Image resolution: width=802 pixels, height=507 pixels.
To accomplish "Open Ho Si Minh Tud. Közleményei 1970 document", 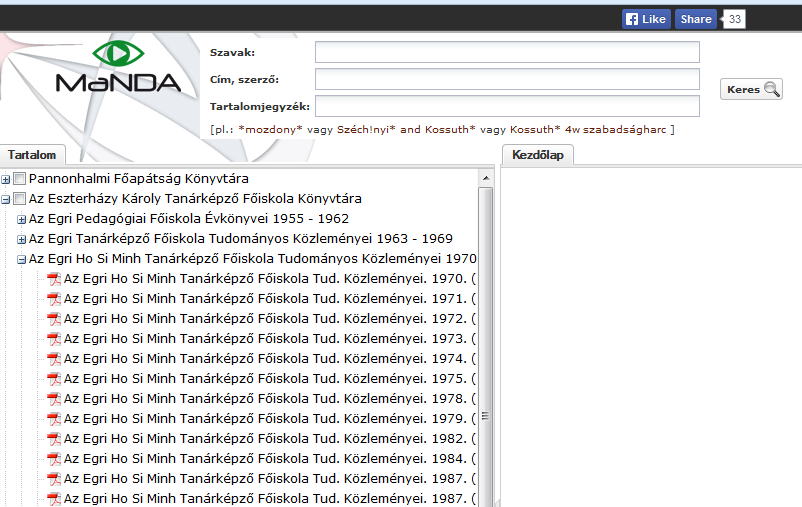I will (x=270, y=279).
